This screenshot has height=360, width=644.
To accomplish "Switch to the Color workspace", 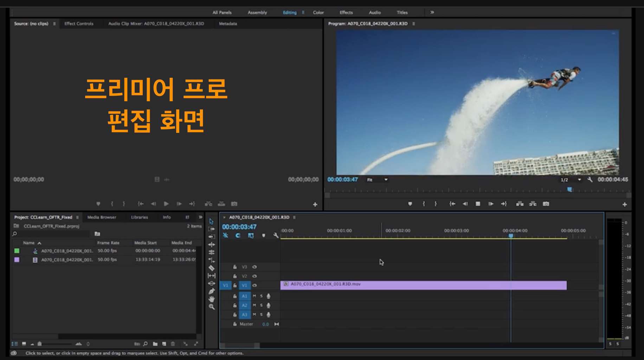I will tap(318, 12).
